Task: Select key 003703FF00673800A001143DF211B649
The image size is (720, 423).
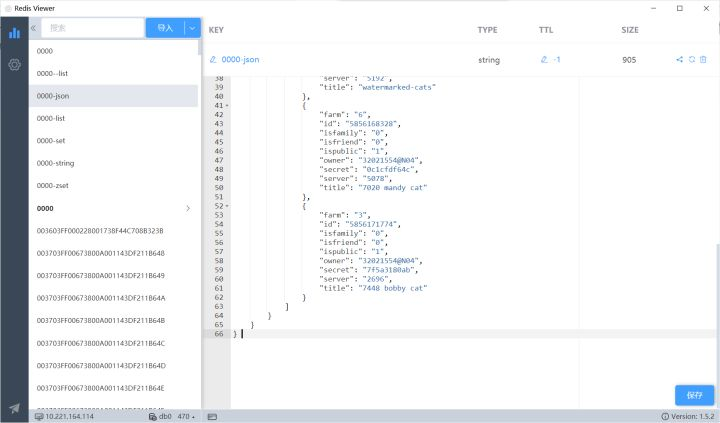Action: 113,276
